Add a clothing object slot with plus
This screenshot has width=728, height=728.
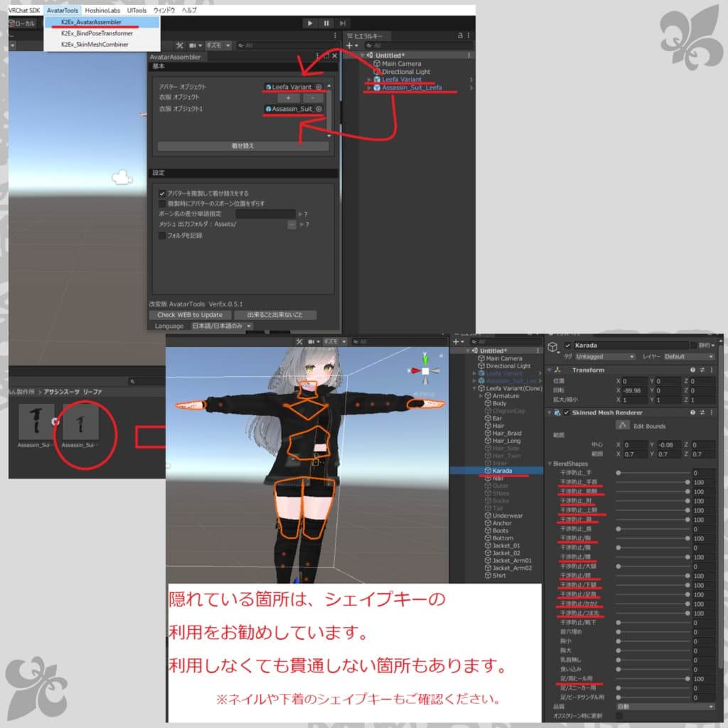289,98
